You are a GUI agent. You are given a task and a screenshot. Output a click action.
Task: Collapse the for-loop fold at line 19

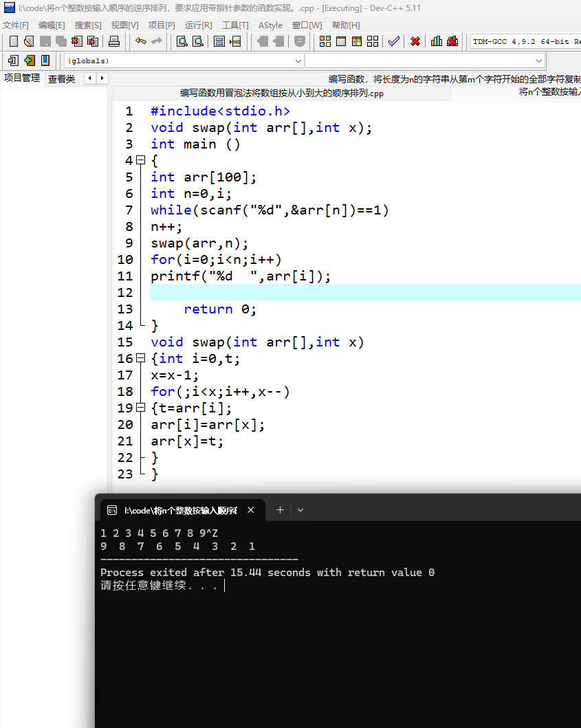[140, 408]
